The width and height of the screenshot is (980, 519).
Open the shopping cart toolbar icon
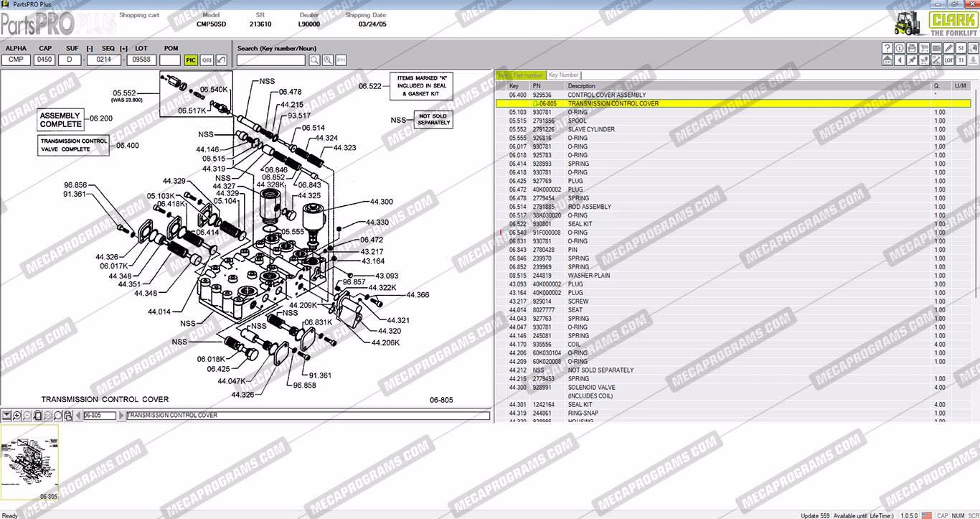924,48
